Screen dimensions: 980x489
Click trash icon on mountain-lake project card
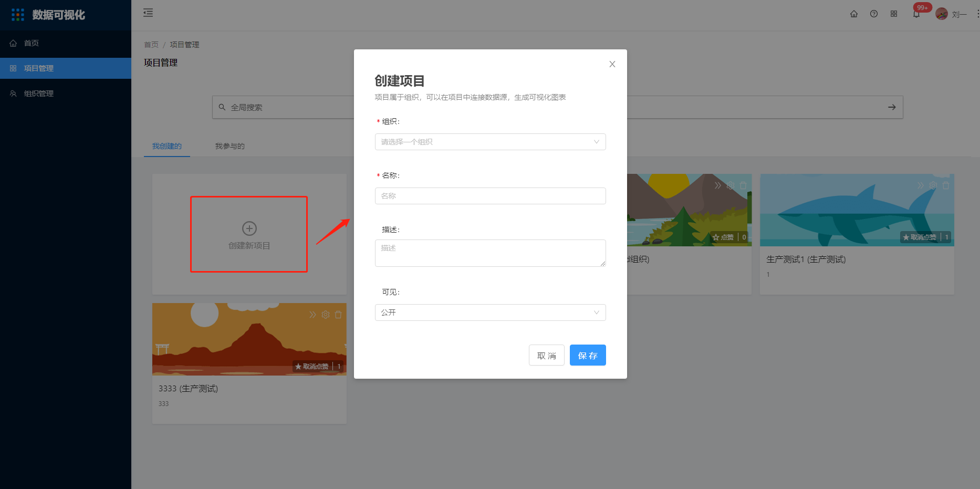(743, 185)
